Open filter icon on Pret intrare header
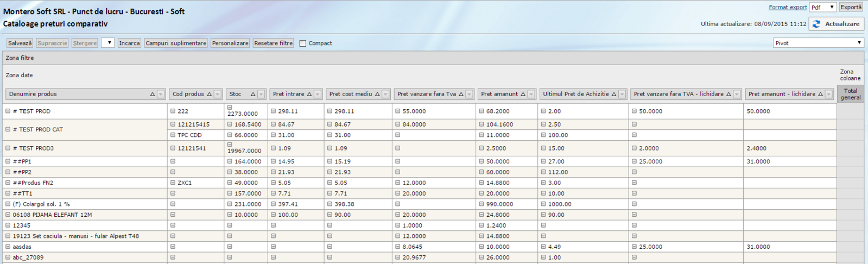Screen dimensions: 868x264 coord(318,95)
